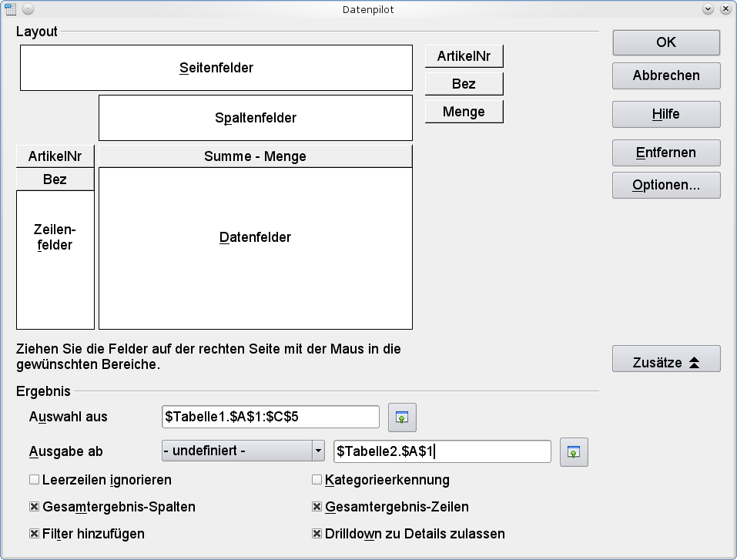Image resolution: width=737 pixels, height=560 pixels.
Task: Click inside the Ausgabe ab input field
Action: [x=441, y=451]
